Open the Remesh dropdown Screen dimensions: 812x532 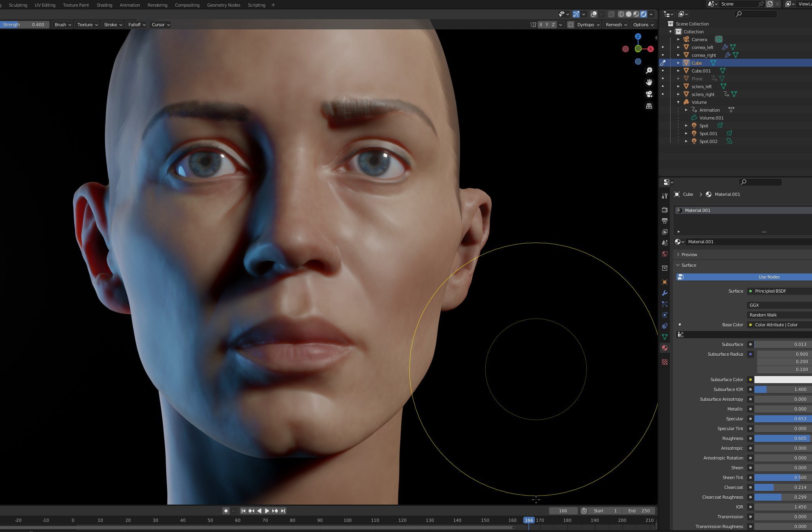click(x=616, y=25)
